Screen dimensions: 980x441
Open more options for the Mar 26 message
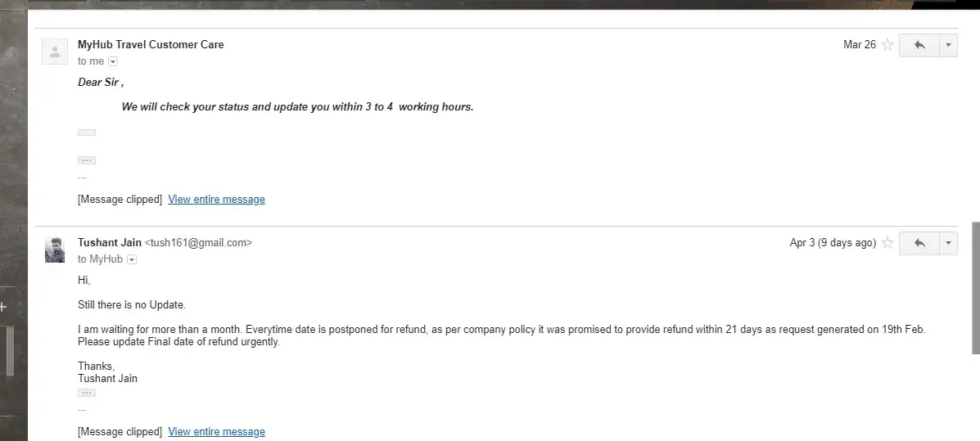pos(948,45)
